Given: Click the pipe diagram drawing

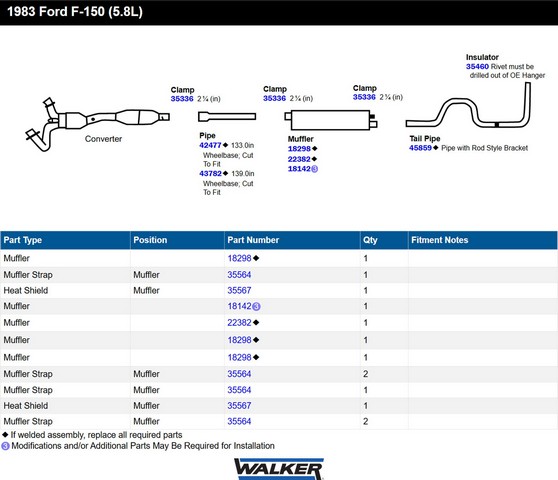Looking at the screenshot, I should (x=227, y=116).
